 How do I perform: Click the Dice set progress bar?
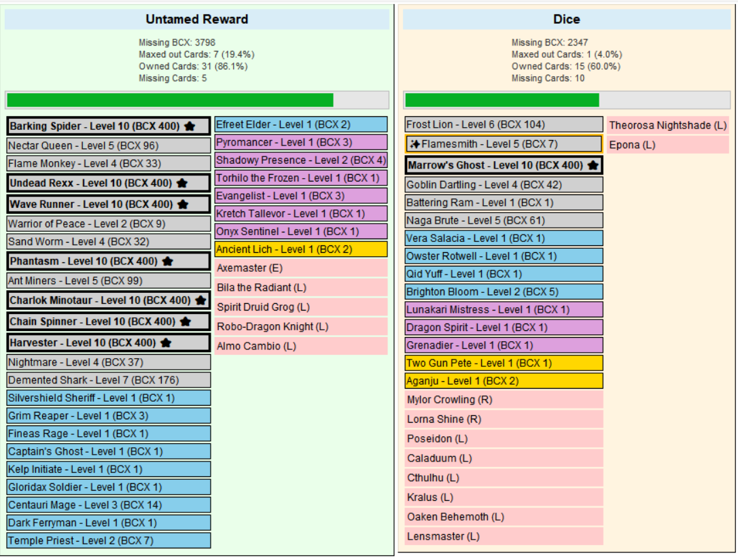(567, 100)
